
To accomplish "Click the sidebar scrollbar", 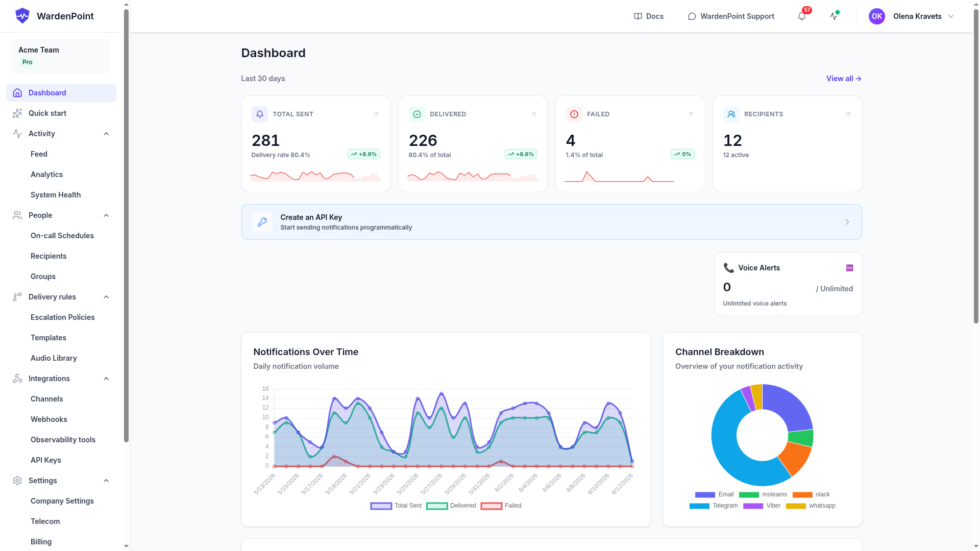I will [x=126, y=224].
